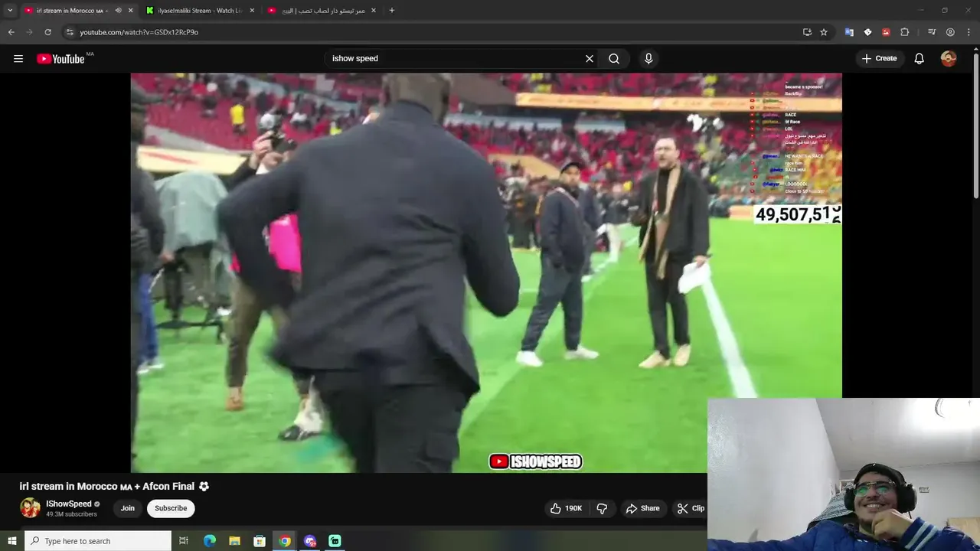Image resolution: width=980 pixels, height=551 pixels.
Task: Join the IShowSpeed channel membership
Action: [x=127, y=508]
